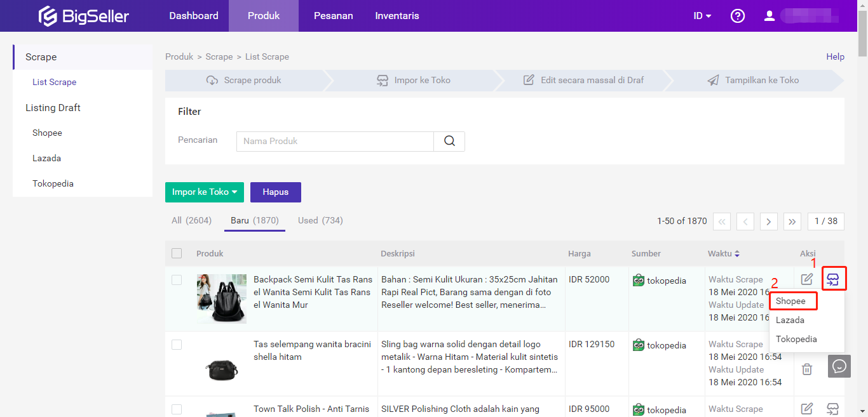The height and width of the screenshot is (417, 868).
Task: Click tokopedia source icon in Backpack row
Action: tap(639, 280)
